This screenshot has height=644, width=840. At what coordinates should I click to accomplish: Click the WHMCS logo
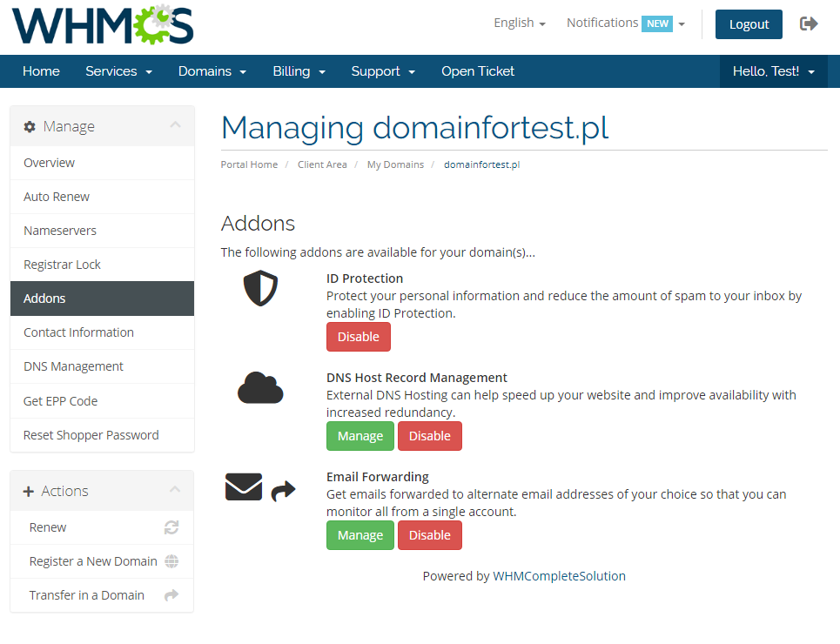click(x=103, y=25)
